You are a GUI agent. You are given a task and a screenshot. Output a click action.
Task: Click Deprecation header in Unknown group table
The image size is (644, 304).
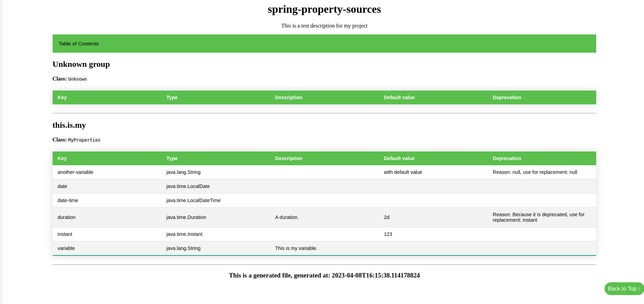[x=507, y=97]
